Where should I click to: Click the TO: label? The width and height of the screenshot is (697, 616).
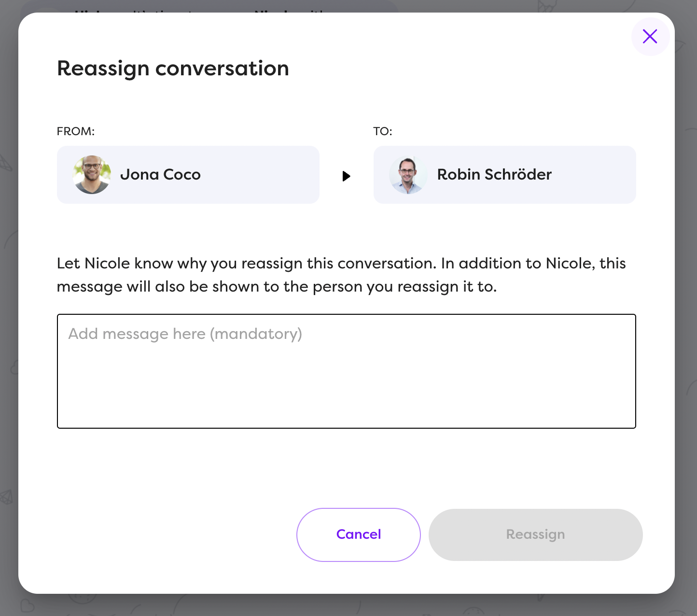pos(382,131)
